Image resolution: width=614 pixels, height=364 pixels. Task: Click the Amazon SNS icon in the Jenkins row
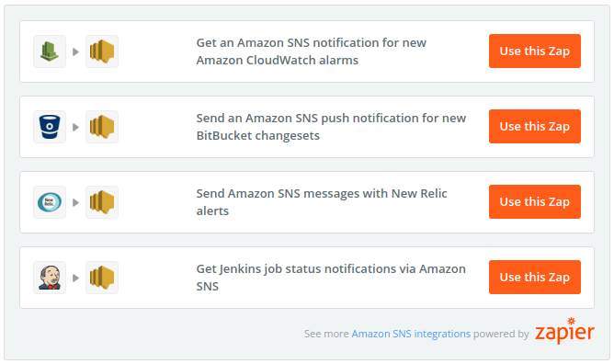[102, 278]
